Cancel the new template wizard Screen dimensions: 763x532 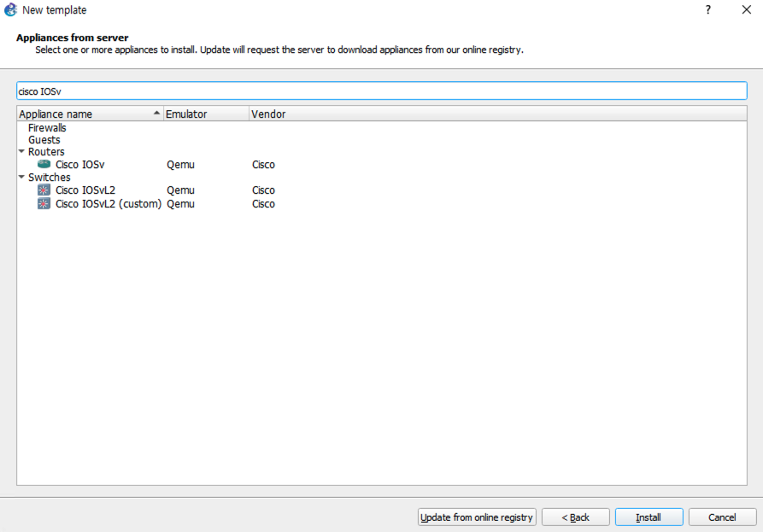722,517
